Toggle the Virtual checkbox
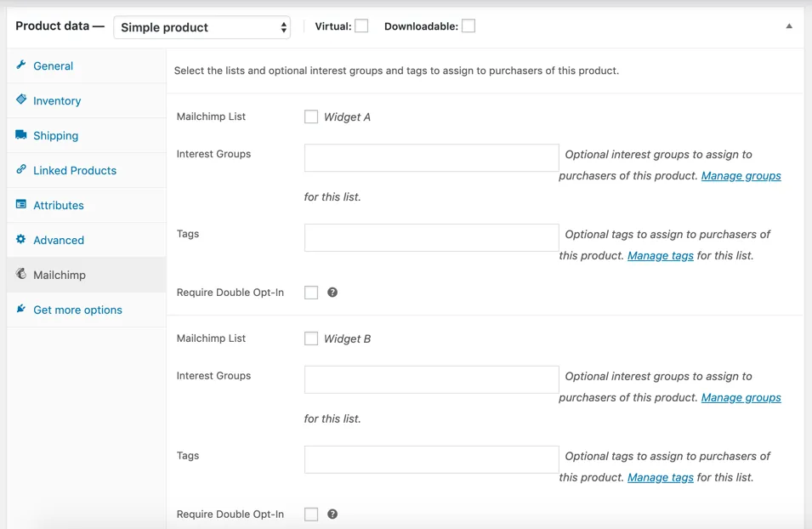812x529 pixels. [361, 26]
